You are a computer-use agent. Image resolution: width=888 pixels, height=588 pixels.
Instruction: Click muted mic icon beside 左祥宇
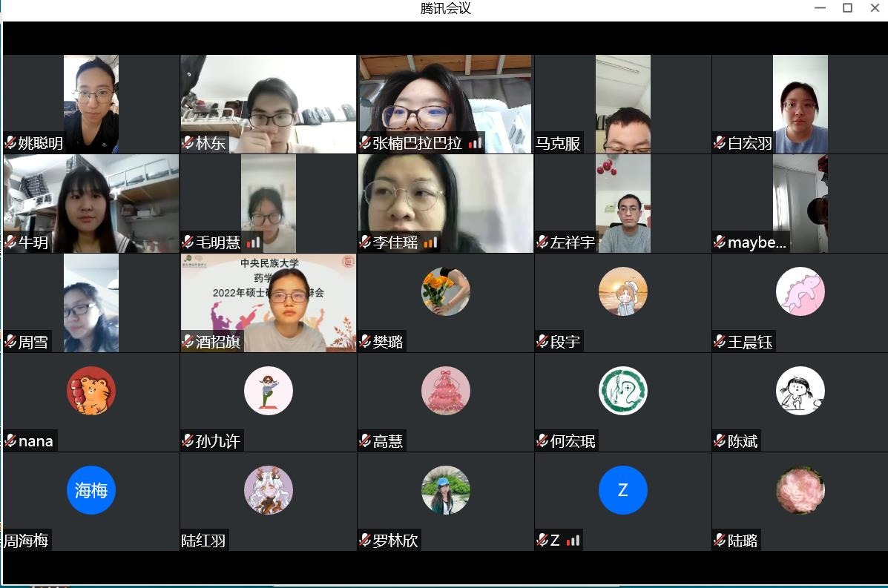click(543, 242)
